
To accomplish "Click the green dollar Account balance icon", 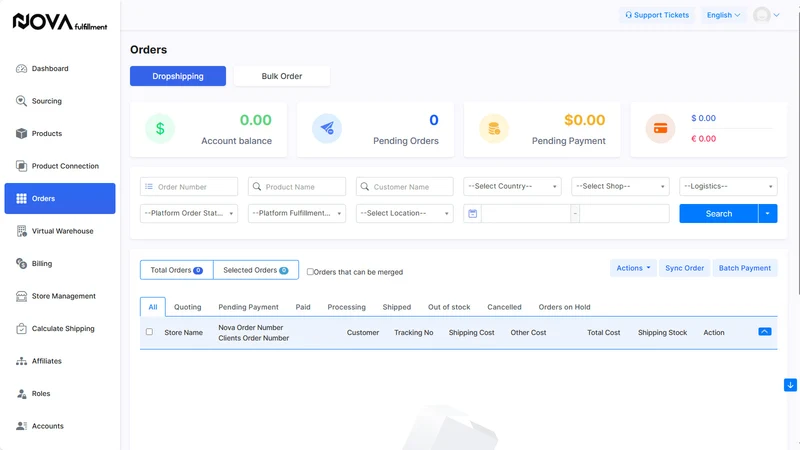I will pyautogui.click(x=160, y=129).
